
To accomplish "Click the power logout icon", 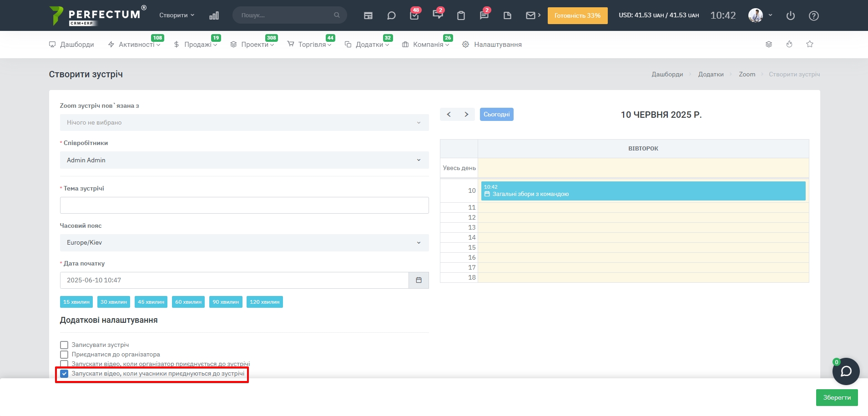I will tap(791, 15).
